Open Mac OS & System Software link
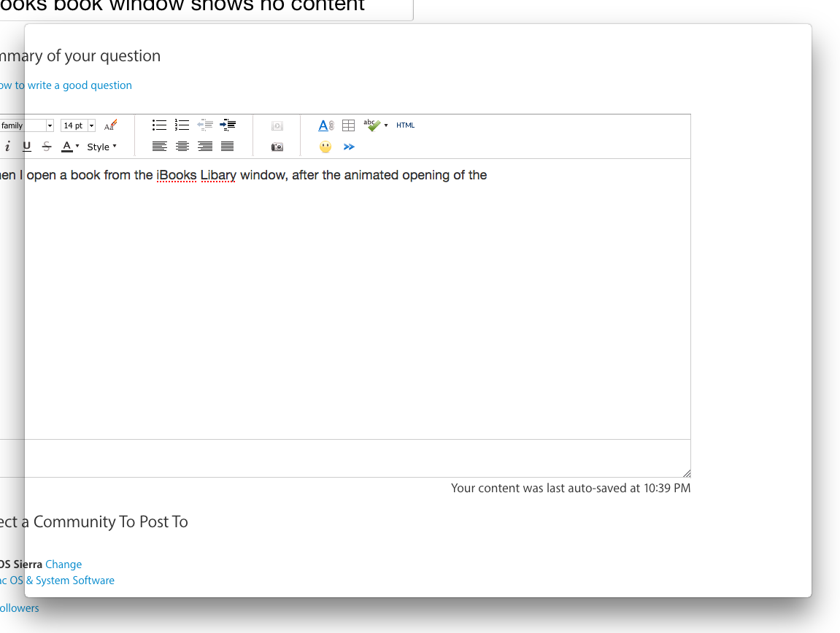The height and width of the screenshot is (633, 840). (x=58, y=580)
